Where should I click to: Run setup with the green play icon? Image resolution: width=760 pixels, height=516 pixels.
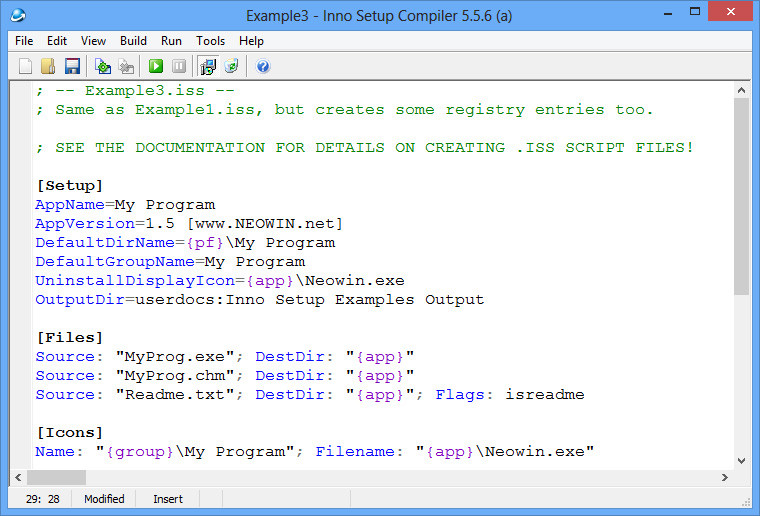pos(156,66)
